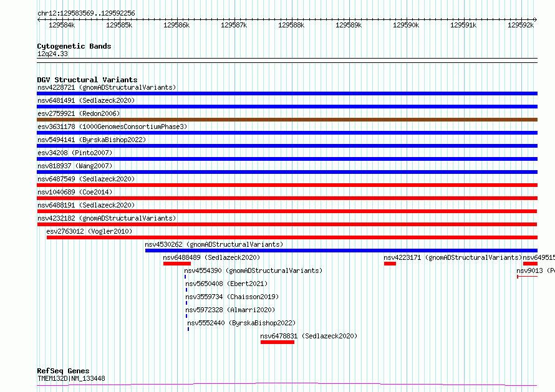555x392 pixels.
Task: Select the red nsv4223171 variant bar
Action: pos(390,264)
